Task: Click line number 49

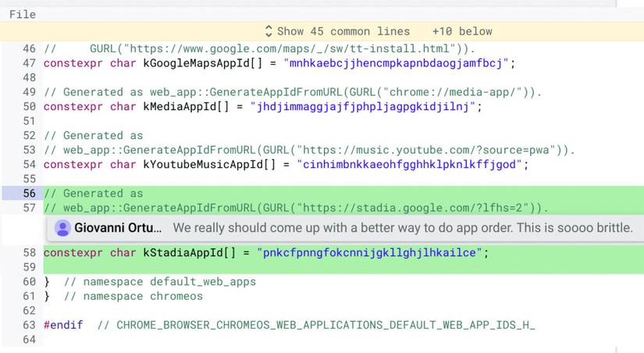Action: pos(29,92)
